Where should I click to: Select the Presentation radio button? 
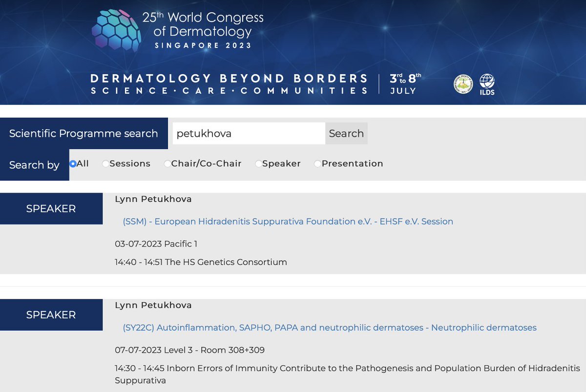[317, 164]
